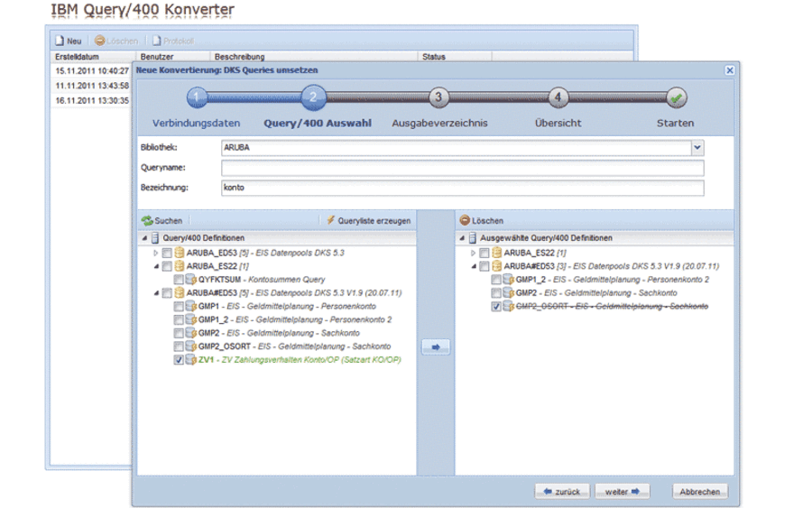The height and width of the screenshot is (508, 812).
Task: Click the left tree ARUBA_ES22 database icon
Action: point(180,266)
